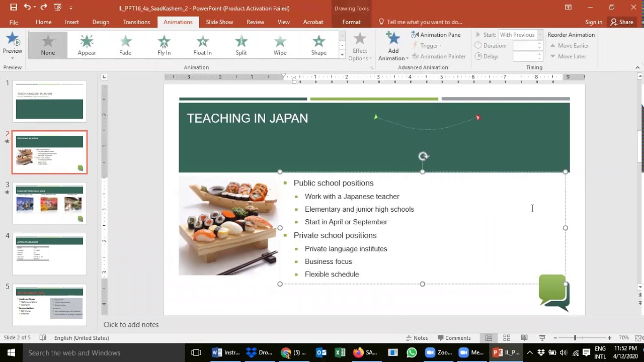Viewport: 644px width, 362px height.
Task: Open the Share pane
Action: 622,22
